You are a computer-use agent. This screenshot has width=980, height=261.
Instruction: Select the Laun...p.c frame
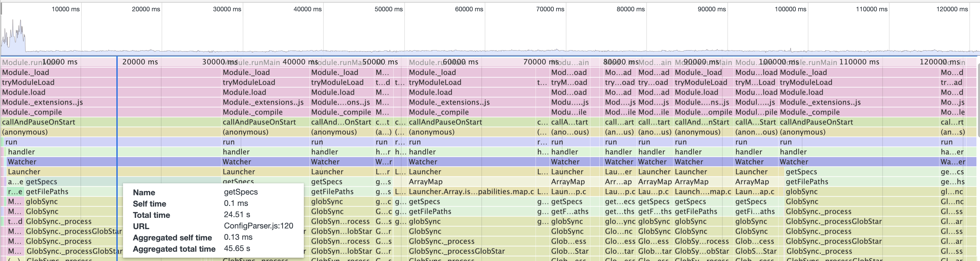[x=569, y=192]
